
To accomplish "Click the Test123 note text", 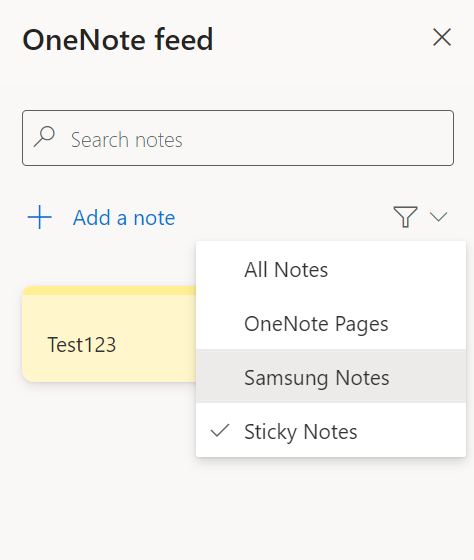I will click(x=82, y=345).
